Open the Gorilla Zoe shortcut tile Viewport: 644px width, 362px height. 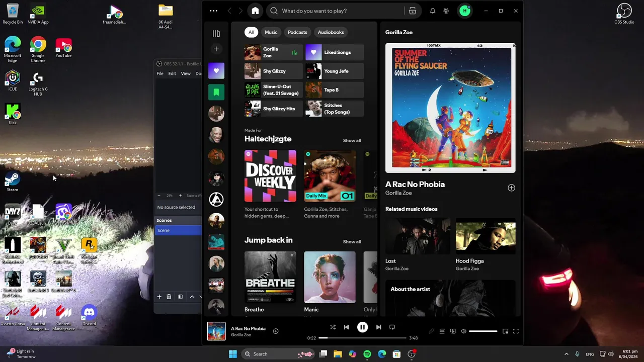[x=273, y=52]
